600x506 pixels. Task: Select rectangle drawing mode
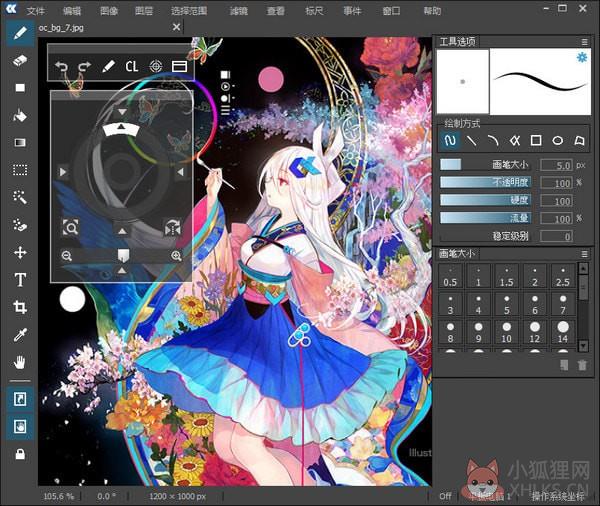click(536, 140)
